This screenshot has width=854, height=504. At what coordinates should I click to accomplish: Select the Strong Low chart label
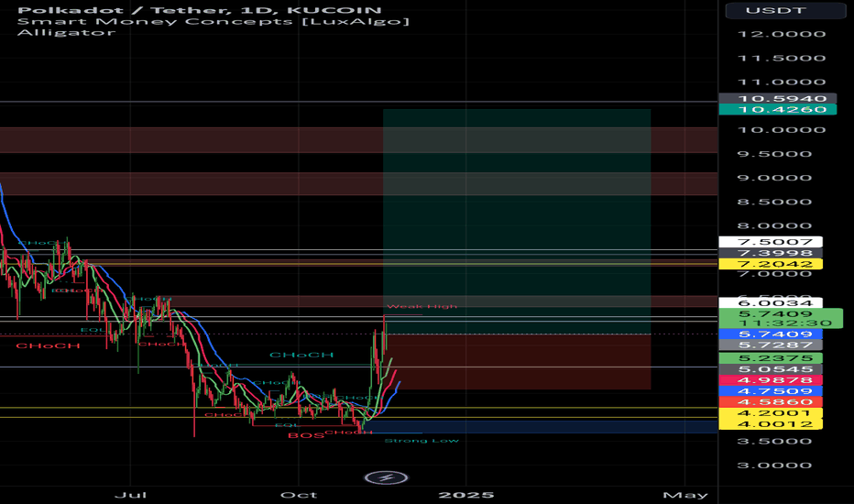[422, 440]
